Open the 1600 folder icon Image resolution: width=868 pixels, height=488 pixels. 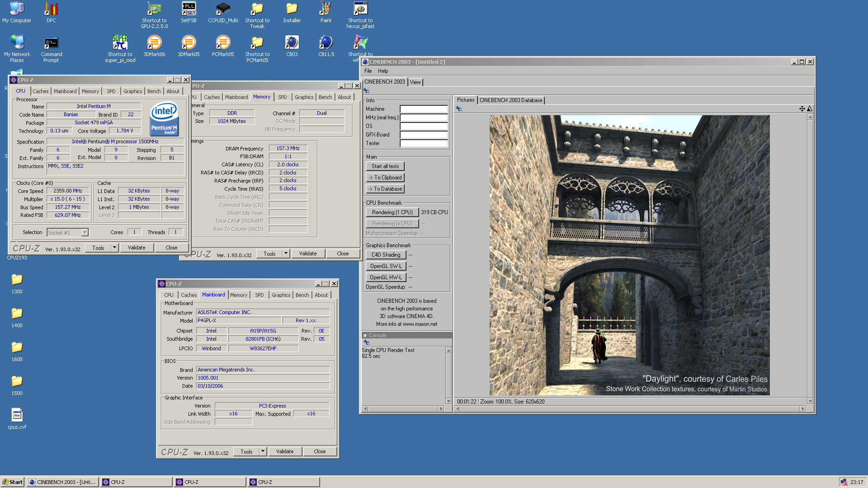[17, 351]
